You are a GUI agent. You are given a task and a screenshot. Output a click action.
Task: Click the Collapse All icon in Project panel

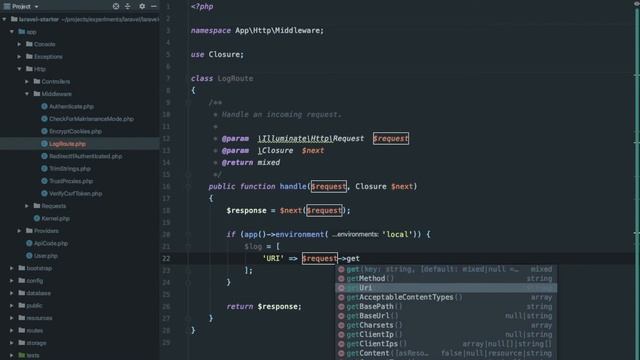(128, 6)
